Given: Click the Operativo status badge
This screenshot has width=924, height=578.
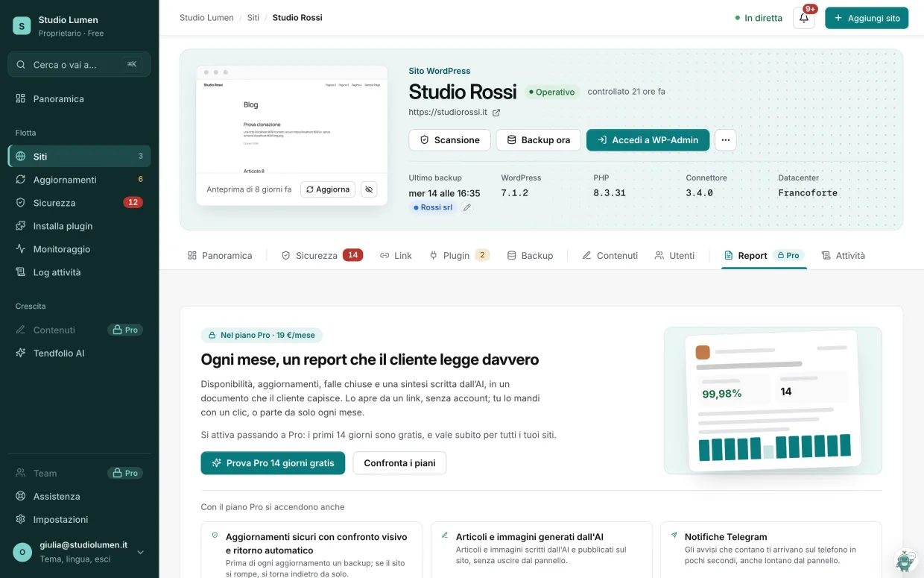Looking at the screenshot, I should 552,92.
